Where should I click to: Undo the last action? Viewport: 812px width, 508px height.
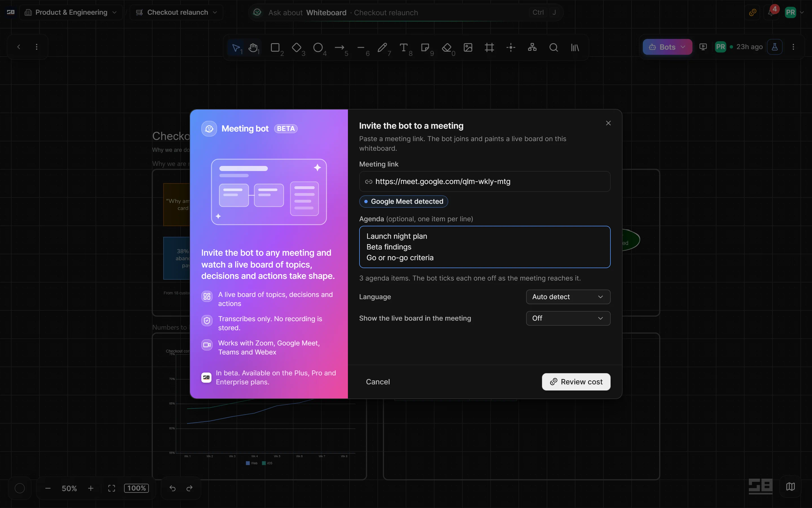coord(173,488)
